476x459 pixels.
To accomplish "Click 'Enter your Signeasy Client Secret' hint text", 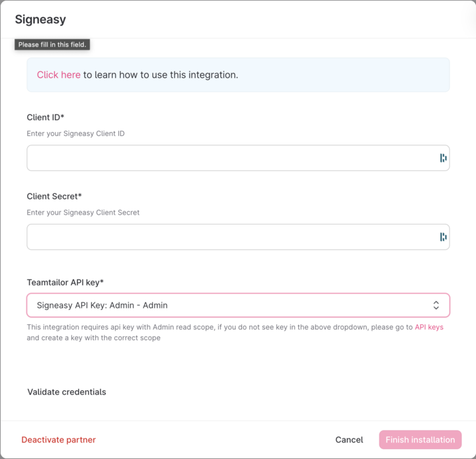I will [x=83, y=213].
